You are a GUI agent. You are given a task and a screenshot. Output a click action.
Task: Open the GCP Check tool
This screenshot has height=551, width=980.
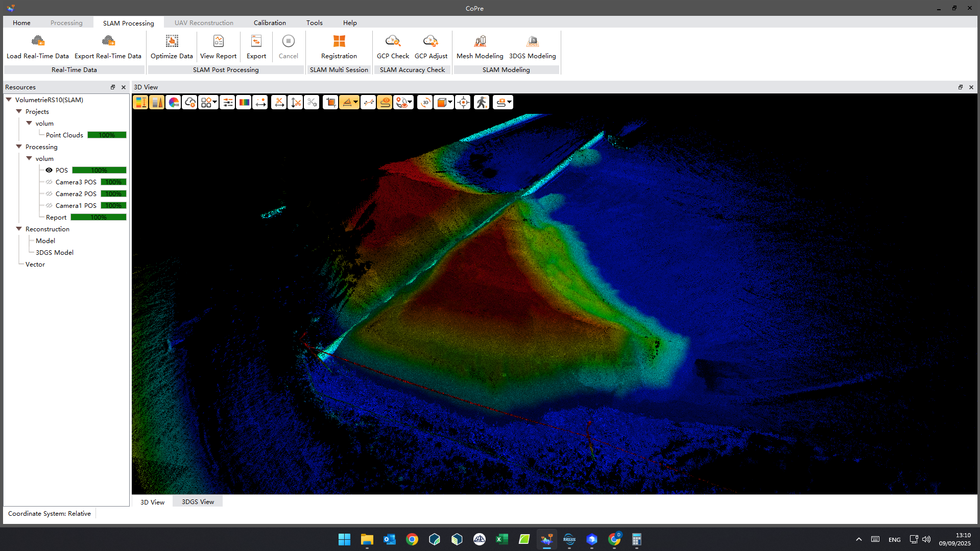(392, 41)
